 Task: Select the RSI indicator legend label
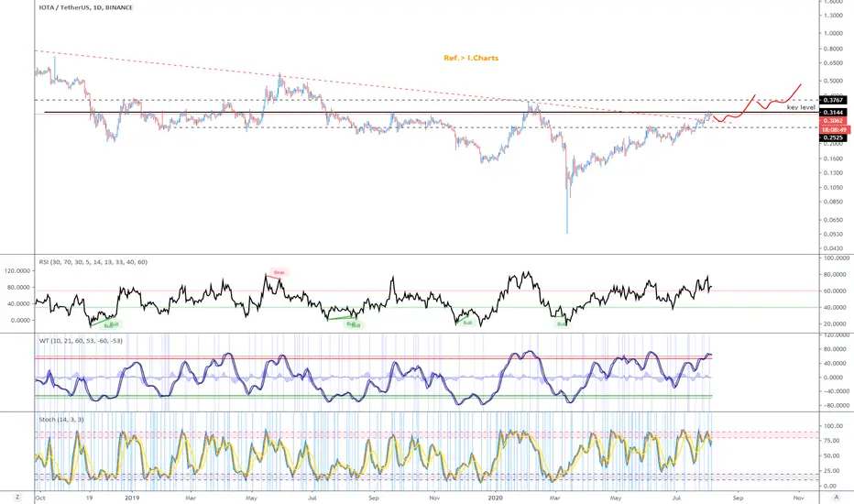coord(93,262)
